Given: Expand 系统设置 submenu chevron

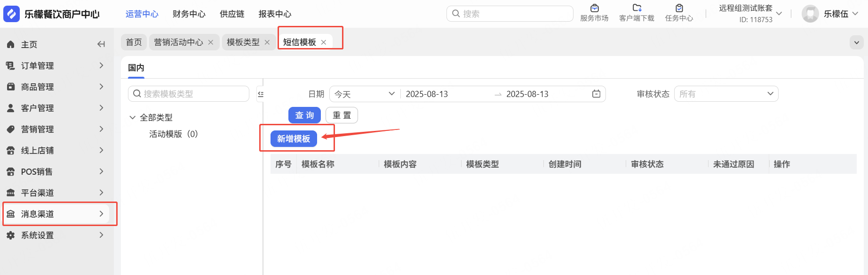Looking at the screenshot, I should (x=101, y=235).
